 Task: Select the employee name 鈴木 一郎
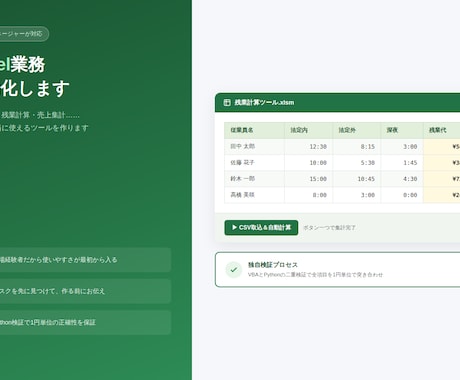243,179
